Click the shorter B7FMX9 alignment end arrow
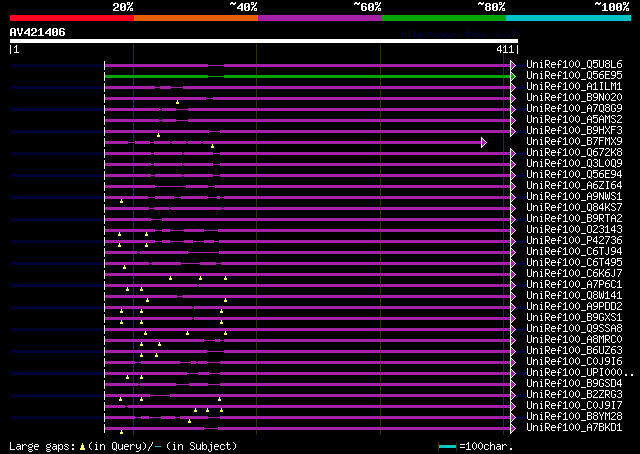This screenshot has height=454, width=640. (x=484, y=142)
